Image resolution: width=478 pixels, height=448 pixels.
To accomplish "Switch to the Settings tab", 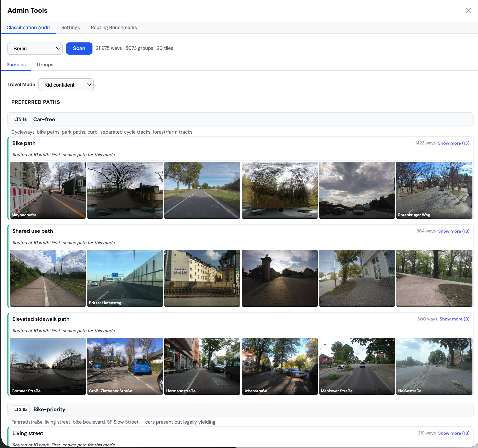I will tap(70, 28).
